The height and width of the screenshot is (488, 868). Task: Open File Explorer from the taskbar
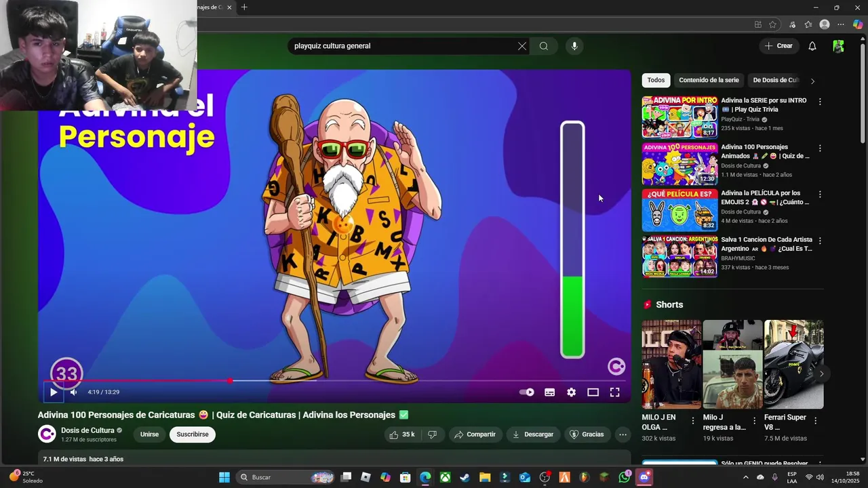point(485,477)
